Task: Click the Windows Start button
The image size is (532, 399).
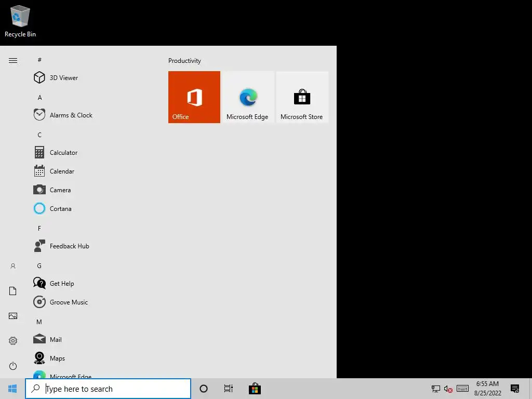Action: 12,389
